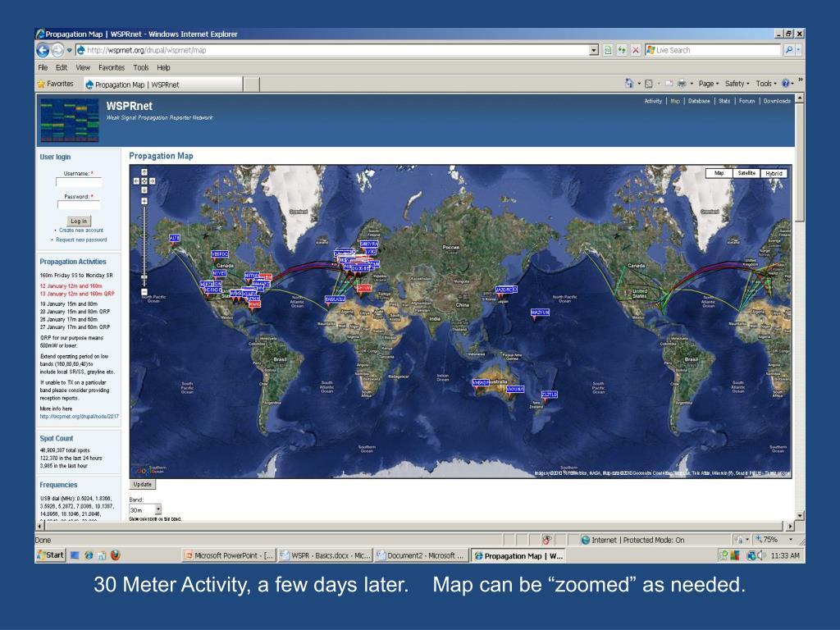Image resolution: width=840 pixels, height=630 pixels.
Task: Open the WSPRnet Stats link
Action: [724, 101]
